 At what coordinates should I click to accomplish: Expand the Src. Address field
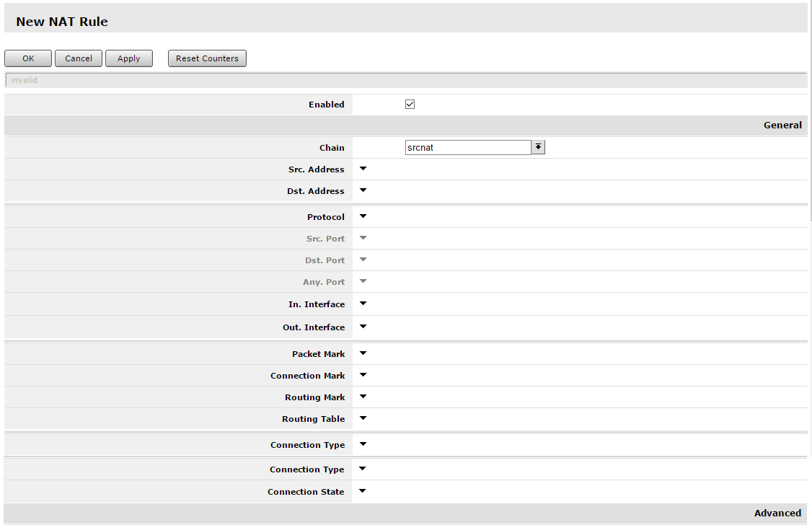click(362, 169)
